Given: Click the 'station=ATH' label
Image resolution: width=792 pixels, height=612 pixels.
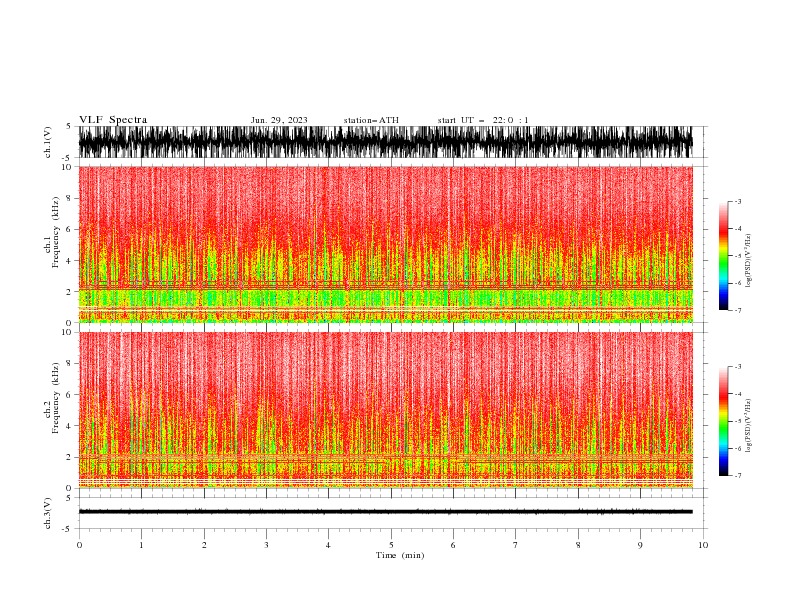Looking at the screenshot, I should pos(371,120).
